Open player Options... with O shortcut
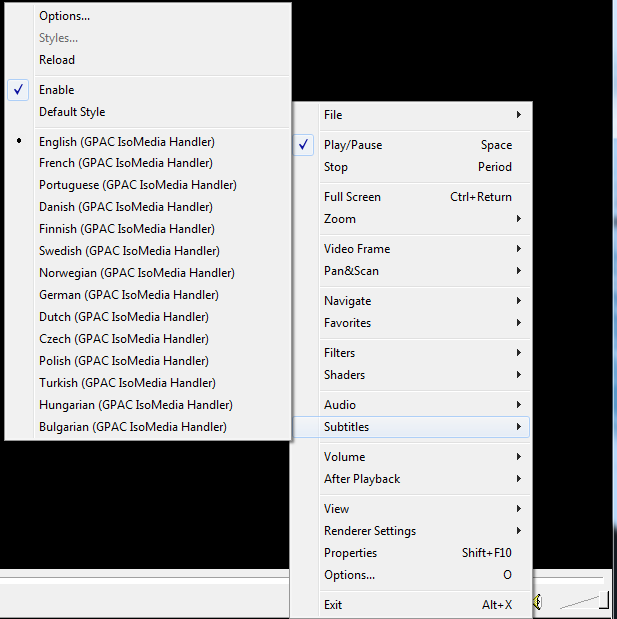617x619 pixels. [411, 575]
